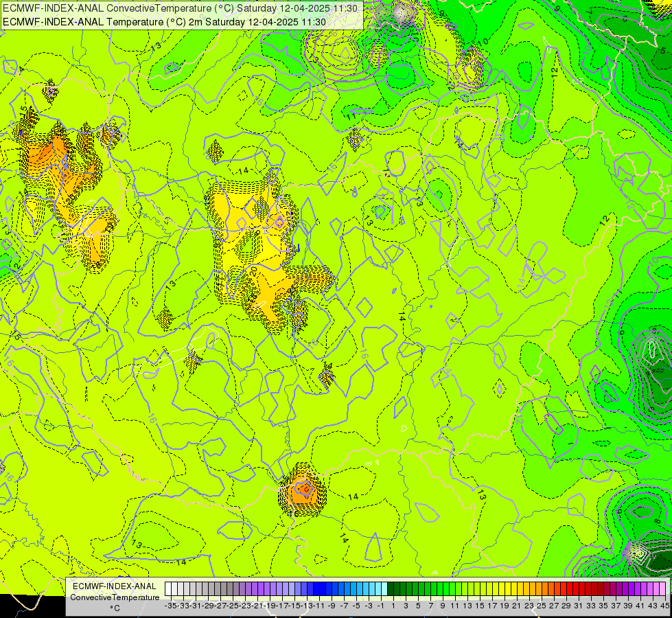Click legend scale value -15
The image size is (672, 618).
click(x=295, y=606)
